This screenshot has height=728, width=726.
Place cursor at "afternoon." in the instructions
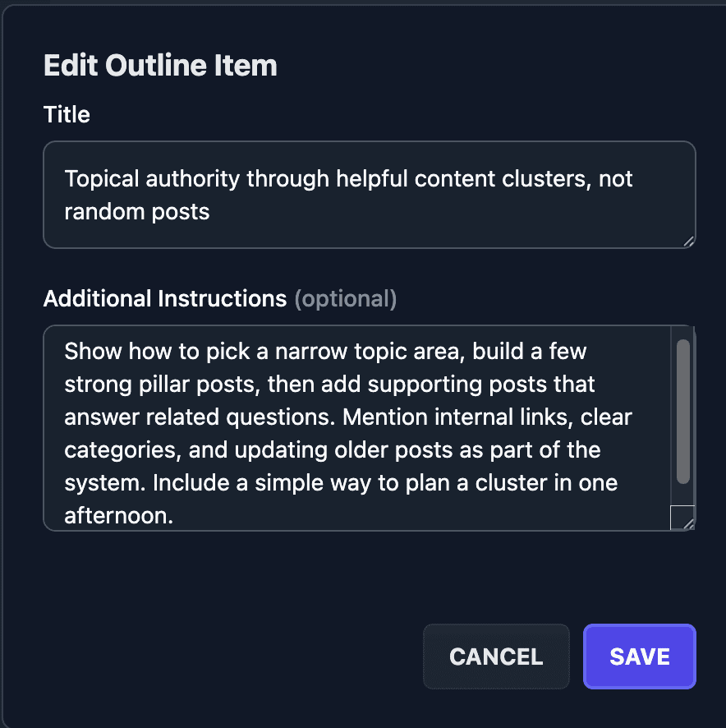coord(119,516)
